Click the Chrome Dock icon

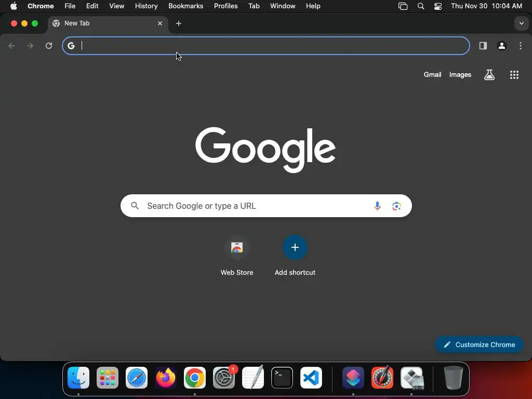[x=195, y=378]
